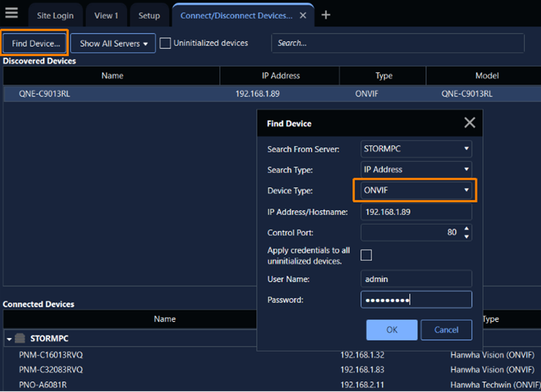Click the Find Device button
541x392 pixels.
coord(35,43)
